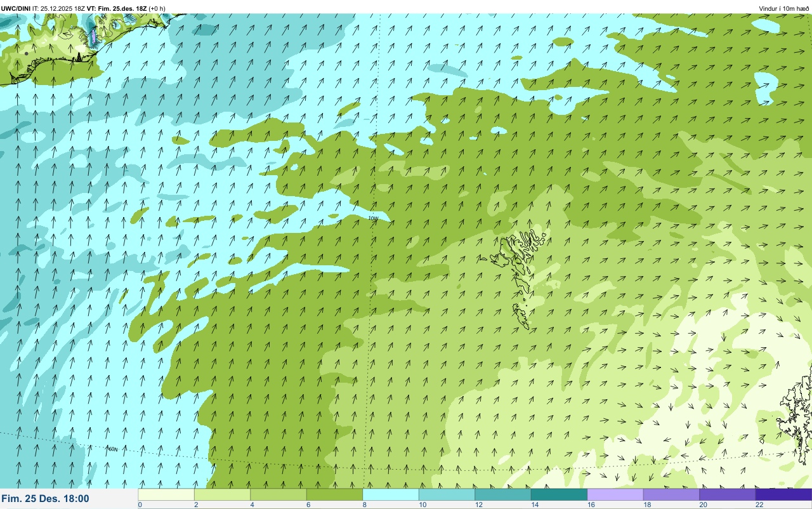
Task: Click the 'VT: Fim. 25.des. 18Z (+0 h)' text
Action: click(126, 8)
